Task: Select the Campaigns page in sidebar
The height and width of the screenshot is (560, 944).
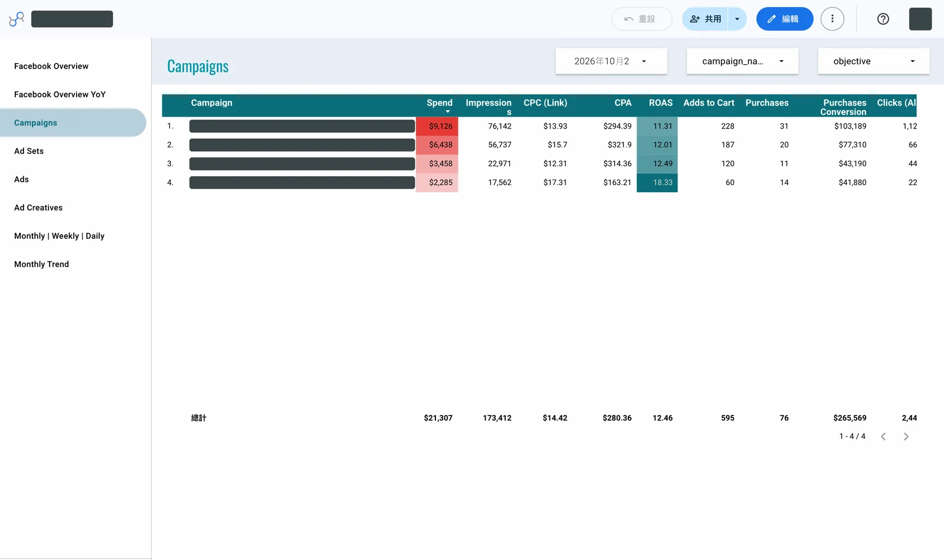Action: point(73,123)
